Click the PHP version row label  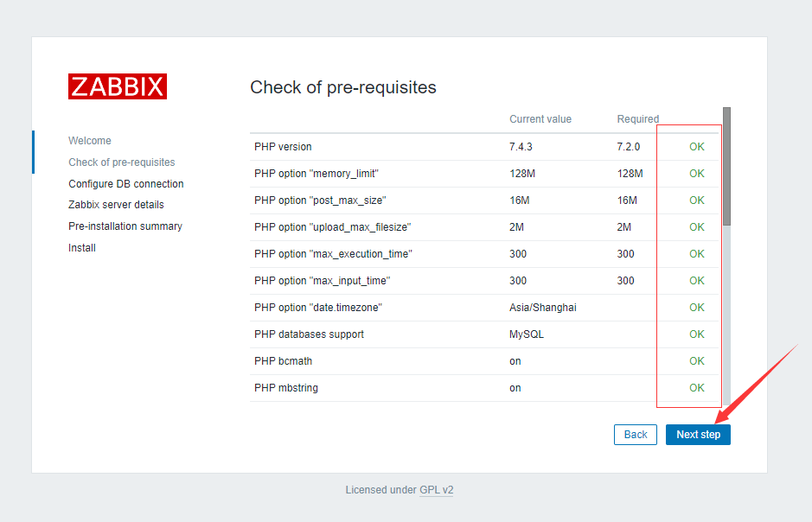pyautogui.click(x=283, y=147)
